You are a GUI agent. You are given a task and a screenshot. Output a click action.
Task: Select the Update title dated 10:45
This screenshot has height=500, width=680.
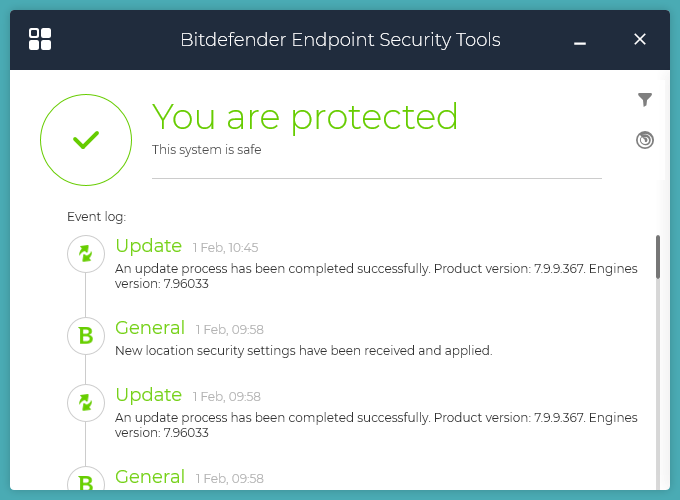point(149,246)
